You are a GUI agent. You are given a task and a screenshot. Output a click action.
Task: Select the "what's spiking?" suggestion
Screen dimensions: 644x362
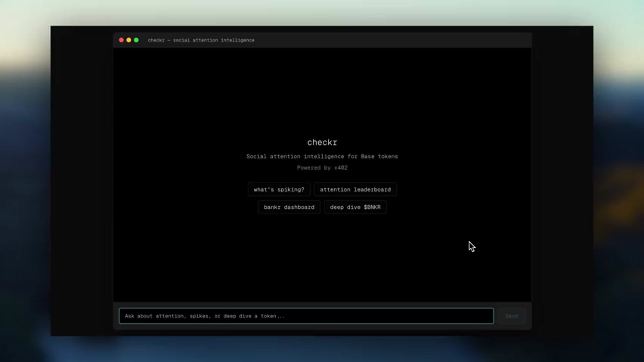click(279, 189)
